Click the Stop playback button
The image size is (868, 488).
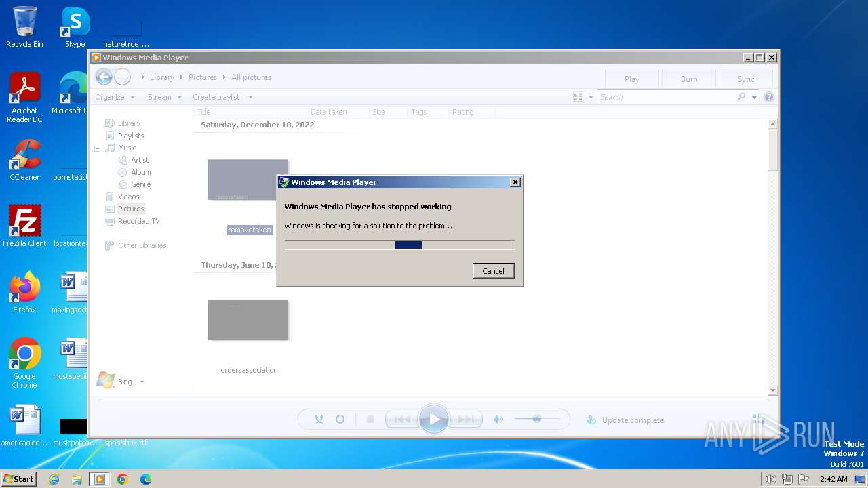(x=370, y=420)
